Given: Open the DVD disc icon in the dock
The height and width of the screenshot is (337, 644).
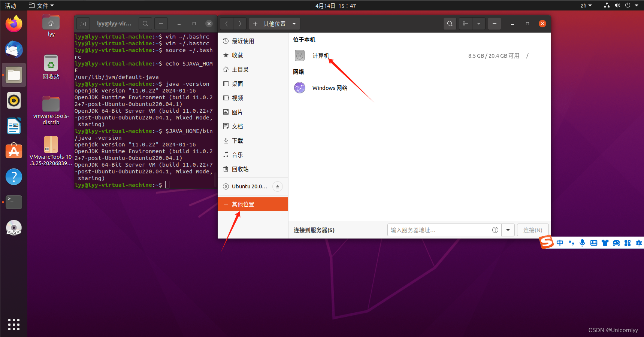Looking at the screenshot, I should pyautogui.click(x=14, y=228).
